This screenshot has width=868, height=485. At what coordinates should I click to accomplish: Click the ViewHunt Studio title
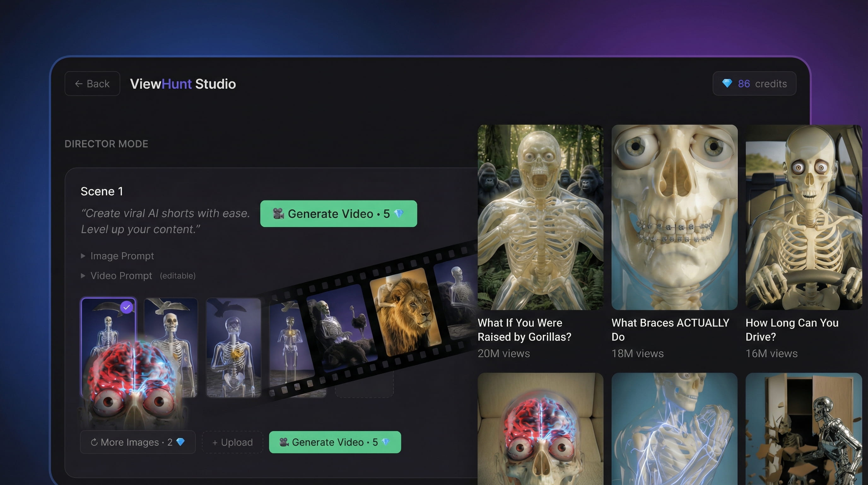click(183, 84)
